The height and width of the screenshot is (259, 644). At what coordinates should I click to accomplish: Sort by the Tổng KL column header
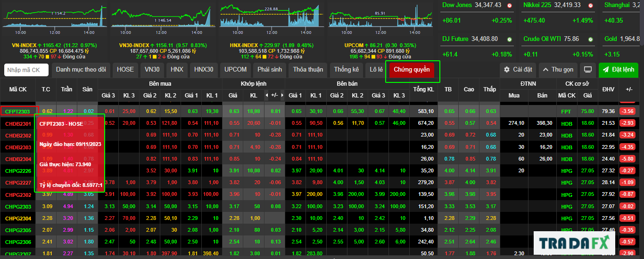[423, 89]
